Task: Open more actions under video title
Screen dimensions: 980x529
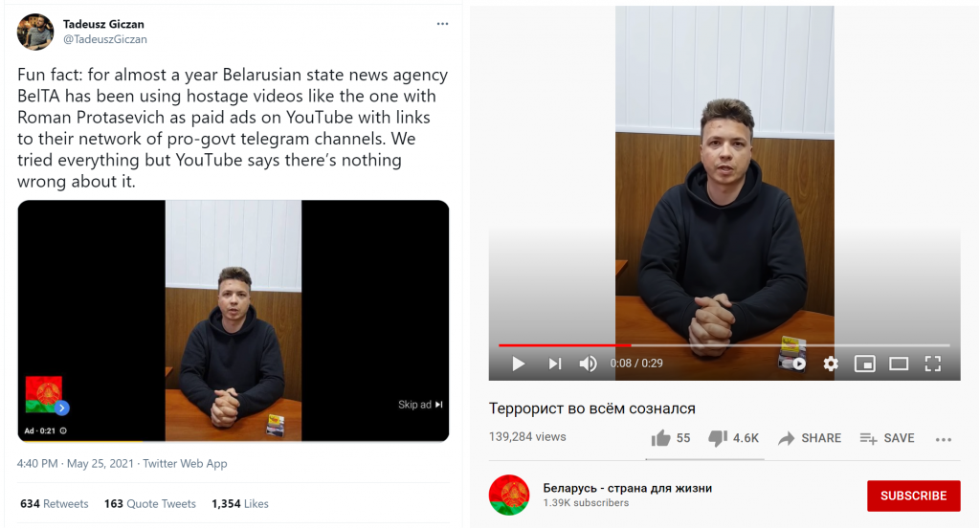Action: (943, 440)
